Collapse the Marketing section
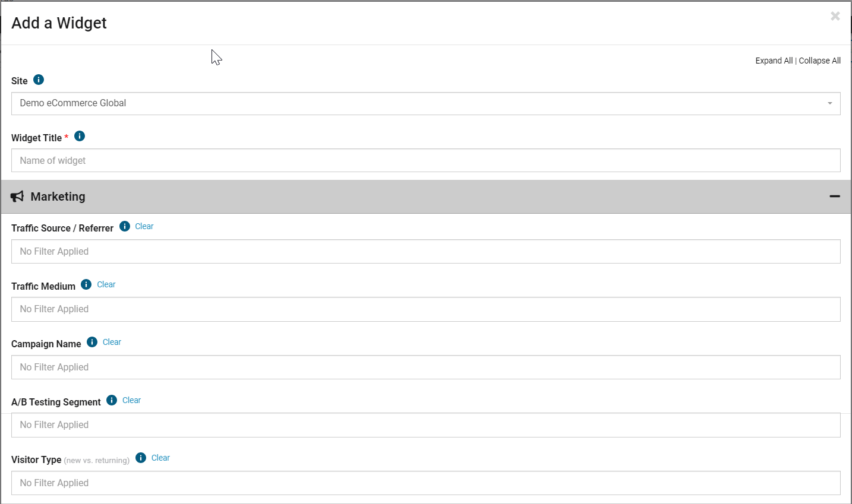Image resolution: width=852 pixels, height=504 pixels. point(835,196)
